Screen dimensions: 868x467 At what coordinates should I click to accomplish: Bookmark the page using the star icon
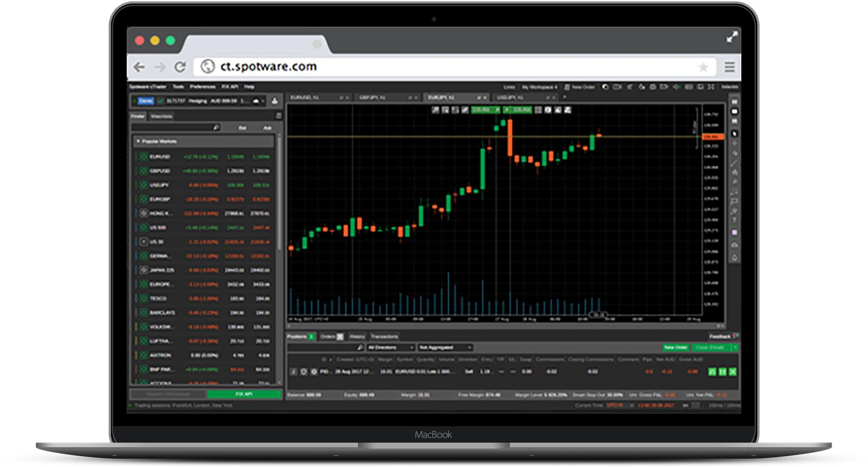tap(703, 67)
